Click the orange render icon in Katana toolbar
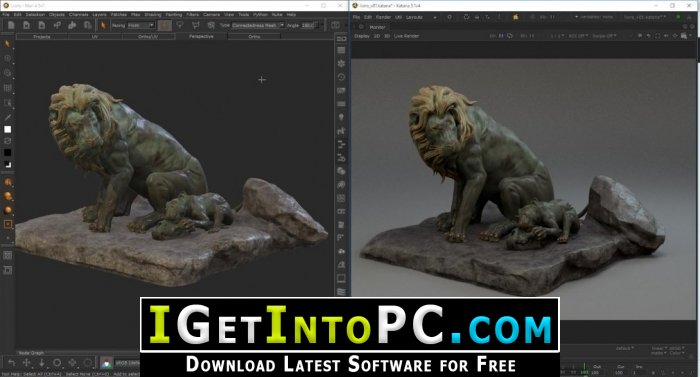 515,17
